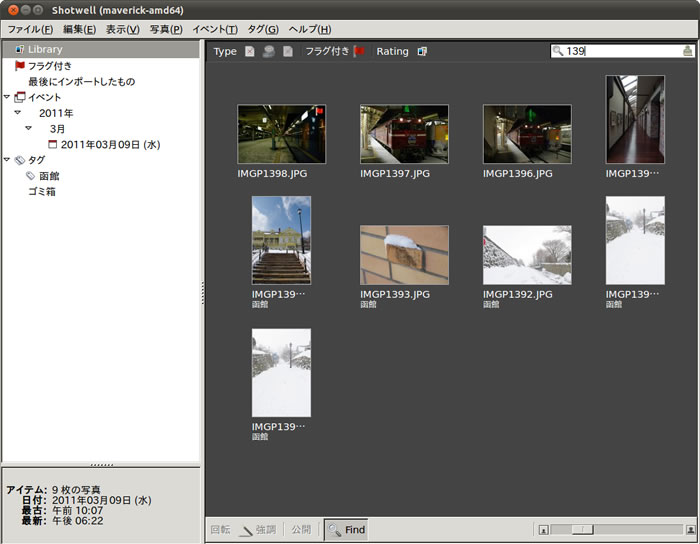Collapse the 2011年 tree node

(17, 112)
